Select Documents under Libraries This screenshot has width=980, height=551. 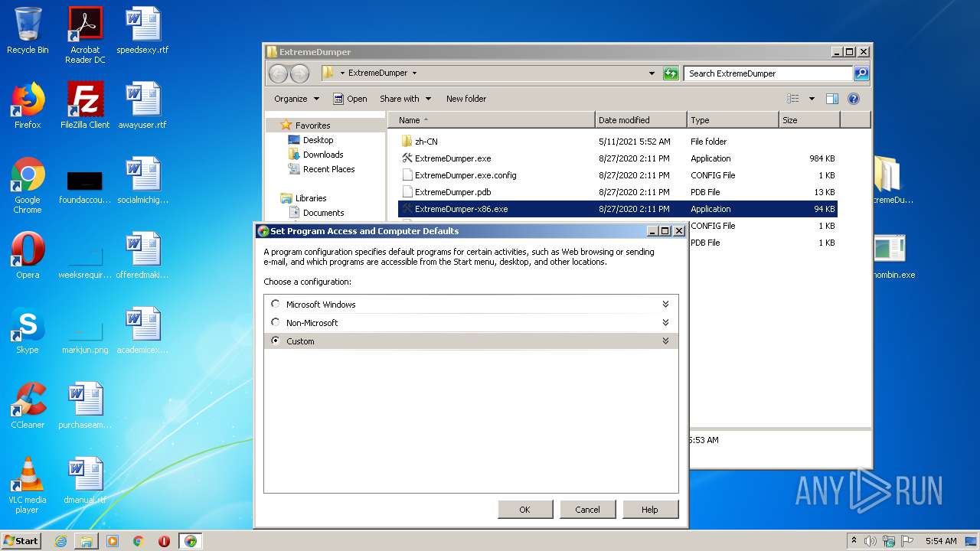click(x=323, y=213)
